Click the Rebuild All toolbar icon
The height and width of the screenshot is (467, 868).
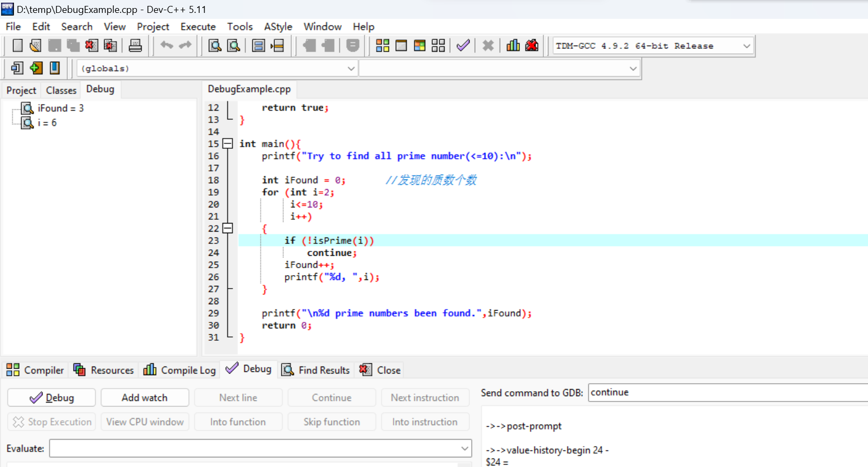[438, 46]
